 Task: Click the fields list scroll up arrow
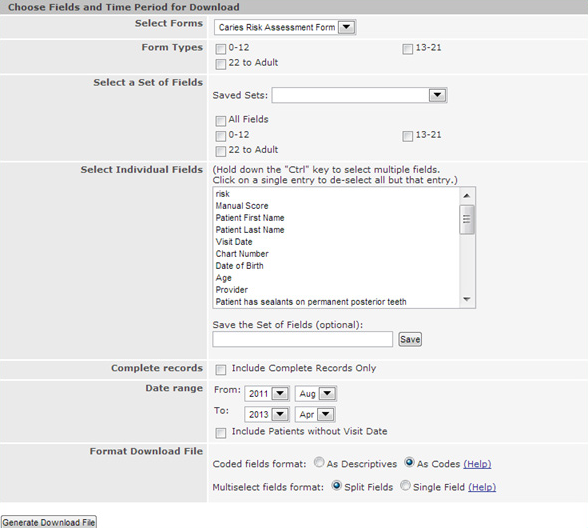[467, 195]
